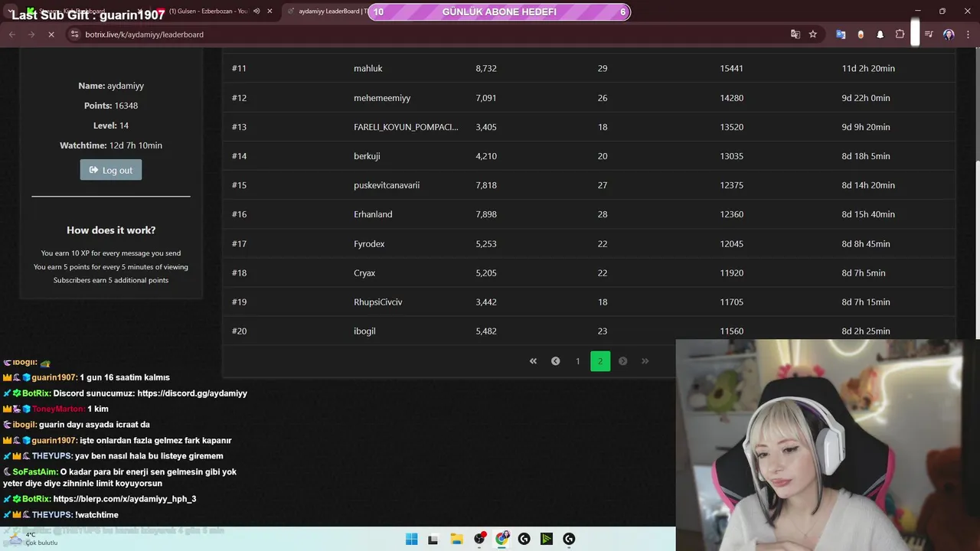Click guarin1907 chat message about 16 saatim
The height and width of the screenshot is (551, 980).
point(87,377)
